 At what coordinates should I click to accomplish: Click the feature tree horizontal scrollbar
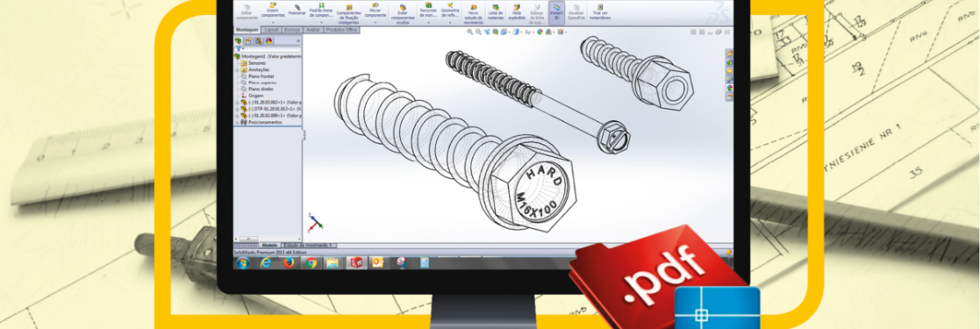tap(268, 239)
